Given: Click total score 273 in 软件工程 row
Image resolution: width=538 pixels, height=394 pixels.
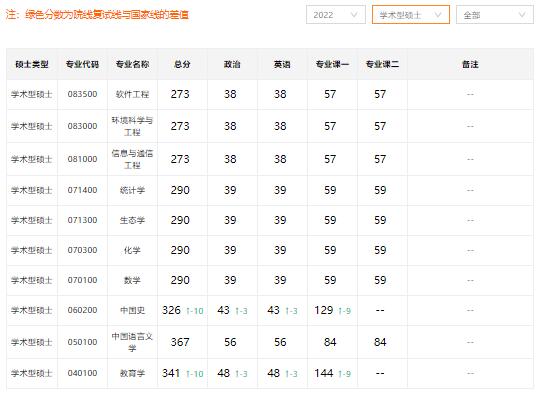Looking at the screenshot, I should 180,94.
